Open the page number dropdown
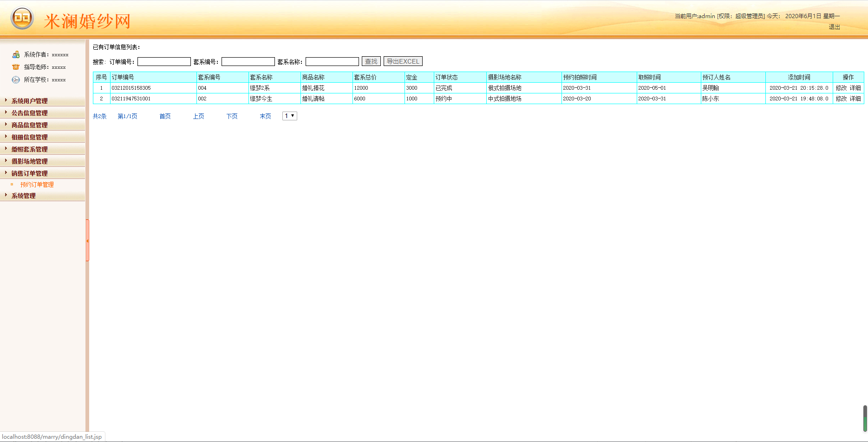The image size is (868, 442). click(290, 116)
